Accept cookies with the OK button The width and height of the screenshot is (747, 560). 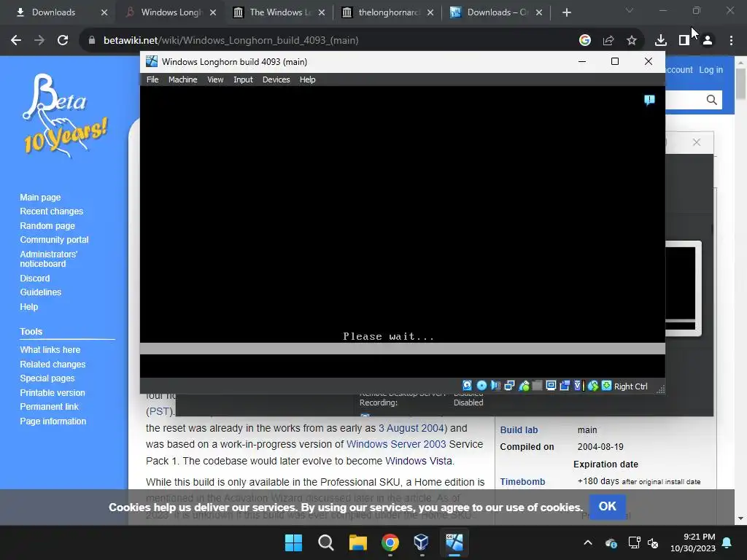click(608, 507)
